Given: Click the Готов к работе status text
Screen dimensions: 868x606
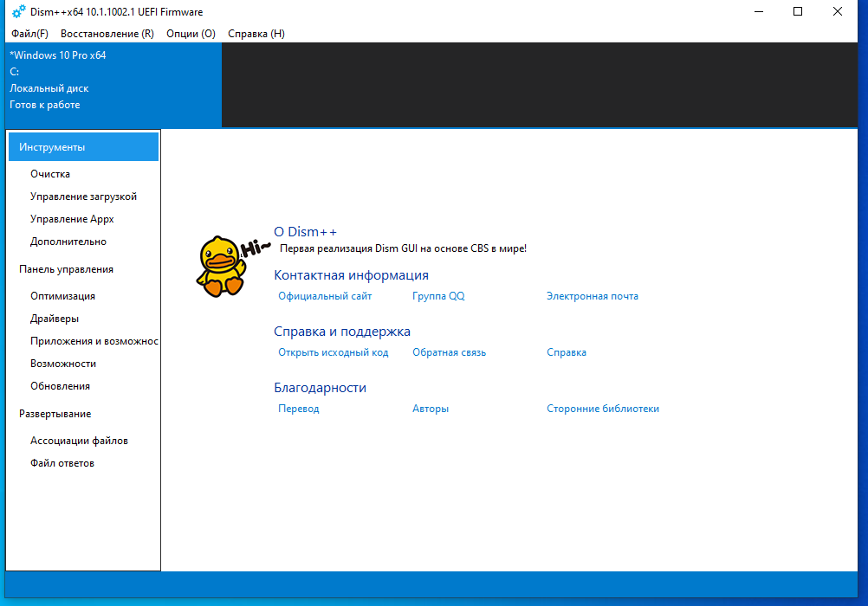Looking at the screenshot, I should (x=45, y=105).
